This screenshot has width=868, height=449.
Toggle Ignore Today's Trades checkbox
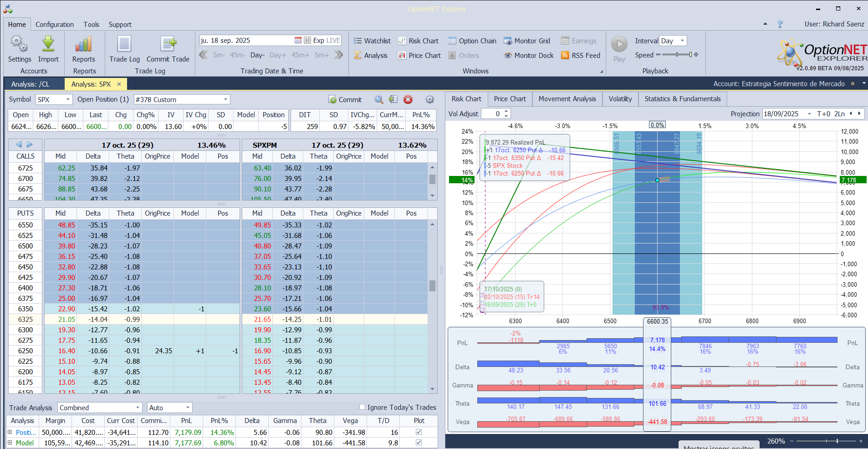point(363,407)
